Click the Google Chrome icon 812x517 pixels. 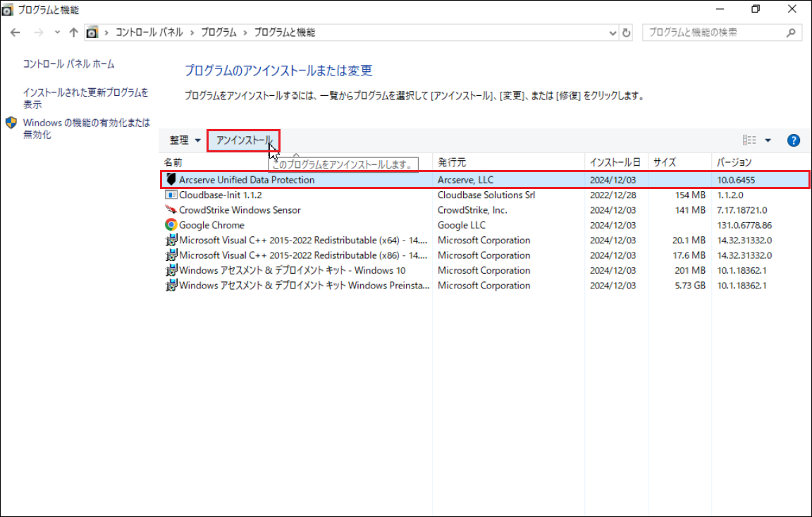(x=171, y=225)
